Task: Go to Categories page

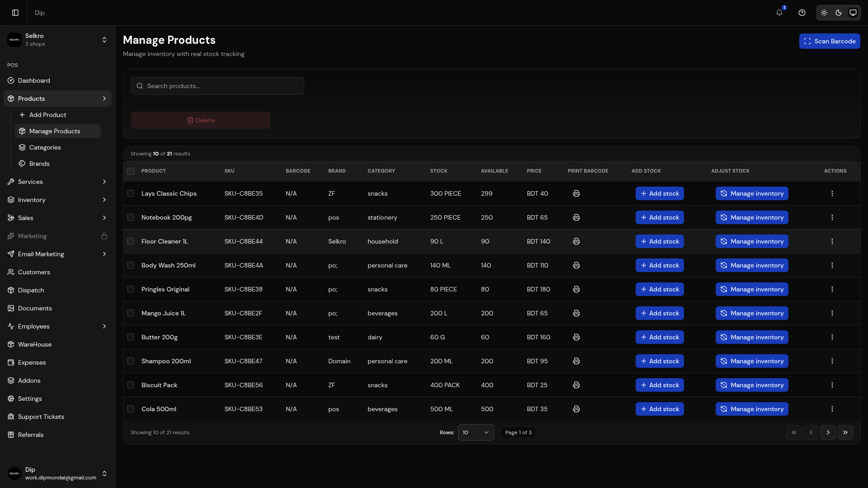Action: coord(58,147)
